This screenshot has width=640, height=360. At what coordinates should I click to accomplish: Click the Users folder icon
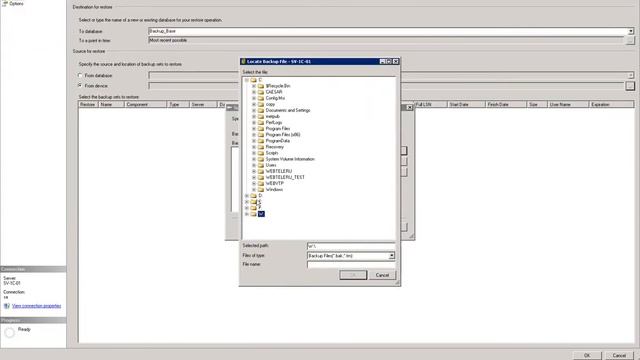tap(261, 165)
